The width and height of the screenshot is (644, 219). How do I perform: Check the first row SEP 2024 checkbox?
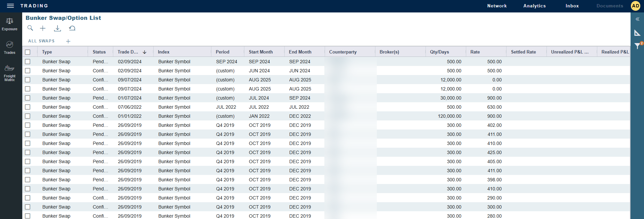point(28,62)
